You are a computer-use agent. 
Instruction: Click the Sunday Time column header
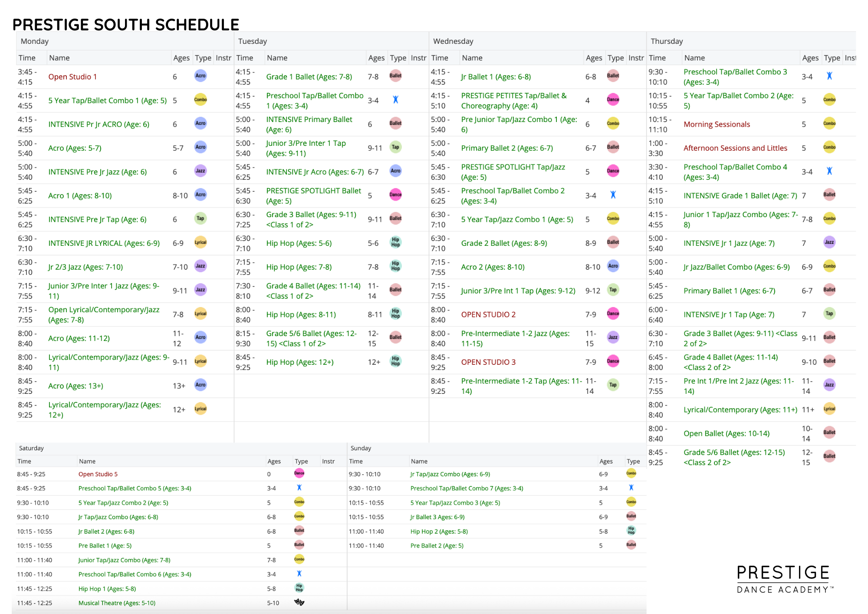[x=355, y=461]
